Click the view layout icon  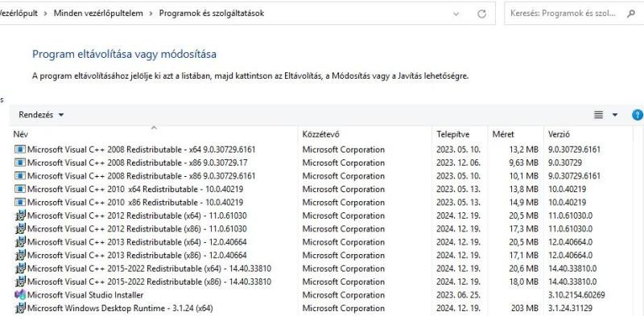click(x=598, y=115)
